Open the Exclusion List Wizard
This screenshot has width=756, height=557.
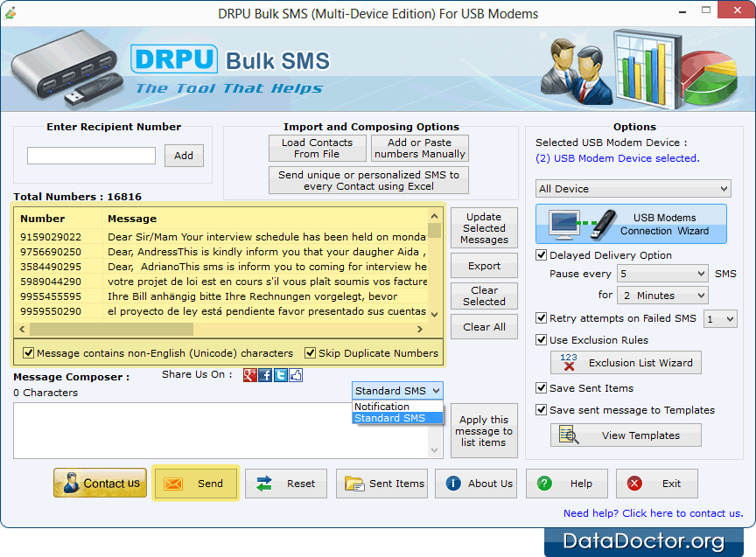[625, 362]
